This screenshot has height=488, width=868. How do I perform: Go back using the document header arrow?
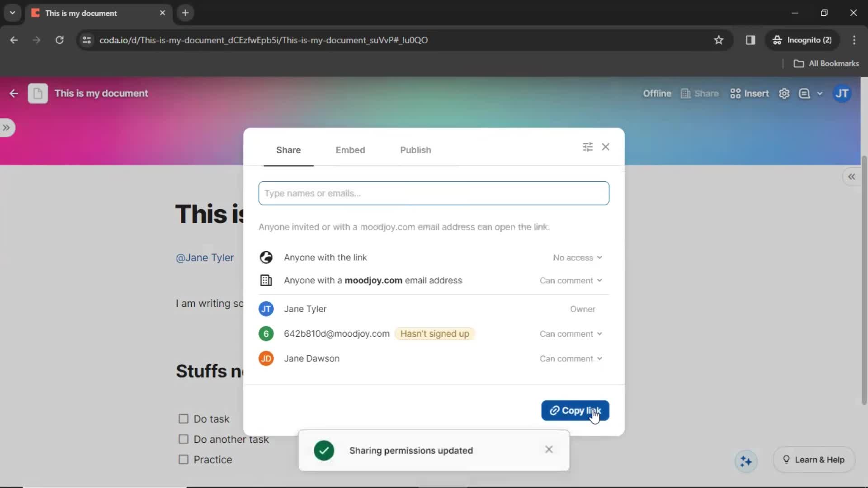14,94
